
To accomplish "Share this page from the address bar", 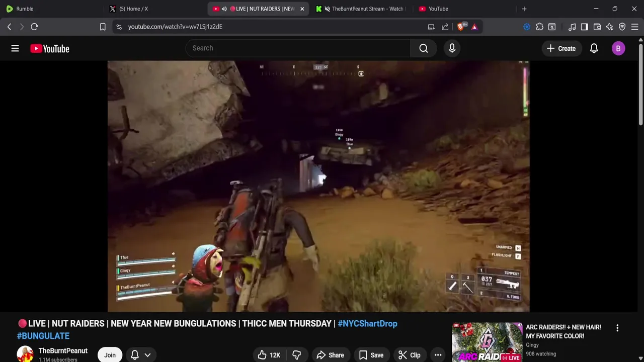I will click(x=445, y=27).
